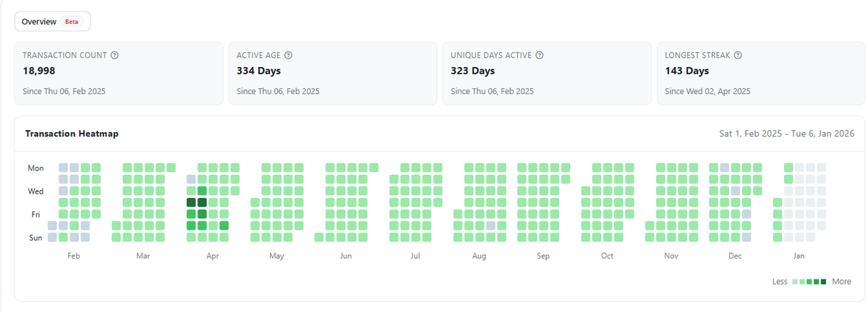868x312 pixels.
Task: Select the gray Tuesday cell in April
Action: [191, 179]
